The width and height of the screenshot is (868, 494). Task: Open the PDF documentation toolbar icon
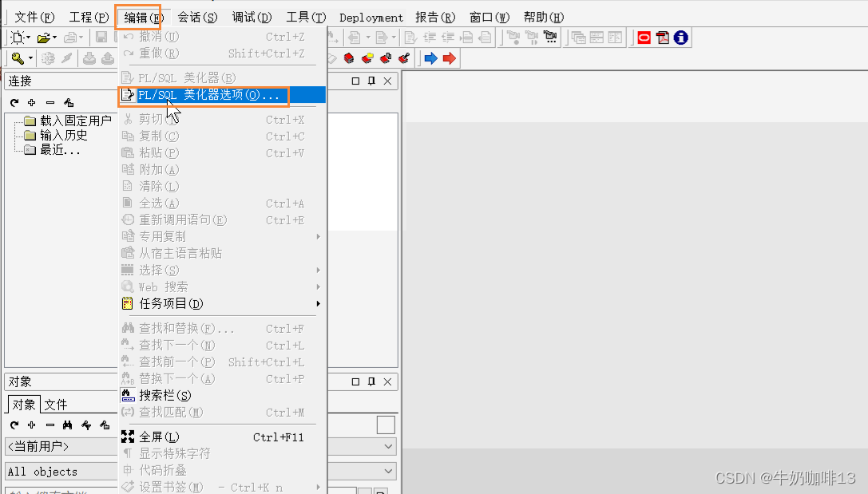click(x=664, y=37)
